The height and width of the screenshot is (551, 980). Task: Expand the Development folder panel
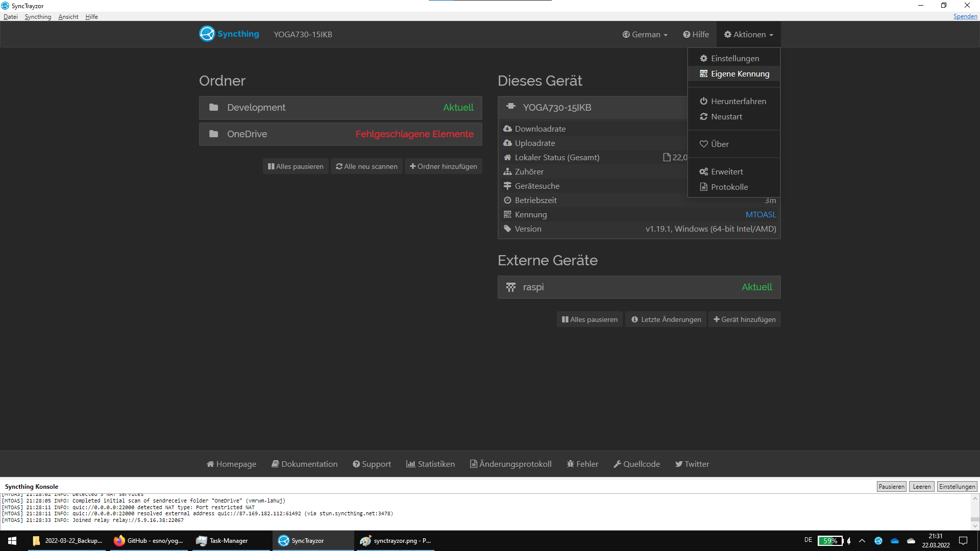point(340,108)
